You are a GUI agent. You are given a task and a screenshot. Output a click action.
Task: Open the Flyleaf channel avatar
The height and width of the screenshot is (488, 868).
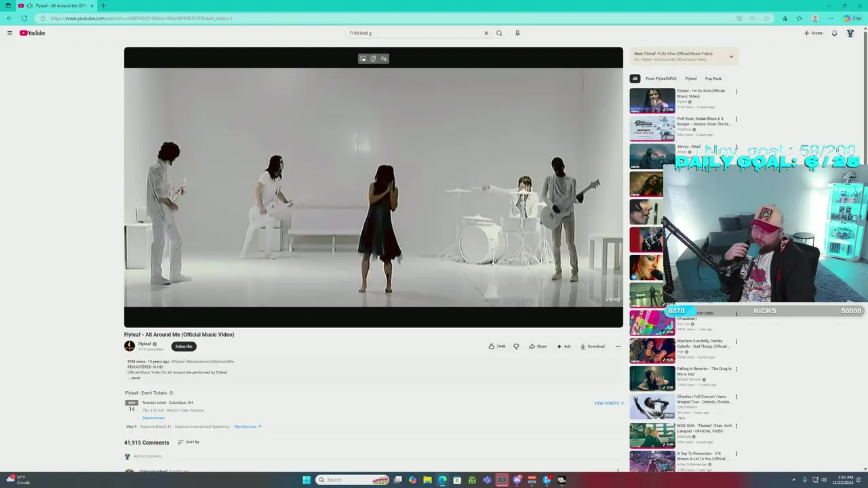click(x=130, y=346)
